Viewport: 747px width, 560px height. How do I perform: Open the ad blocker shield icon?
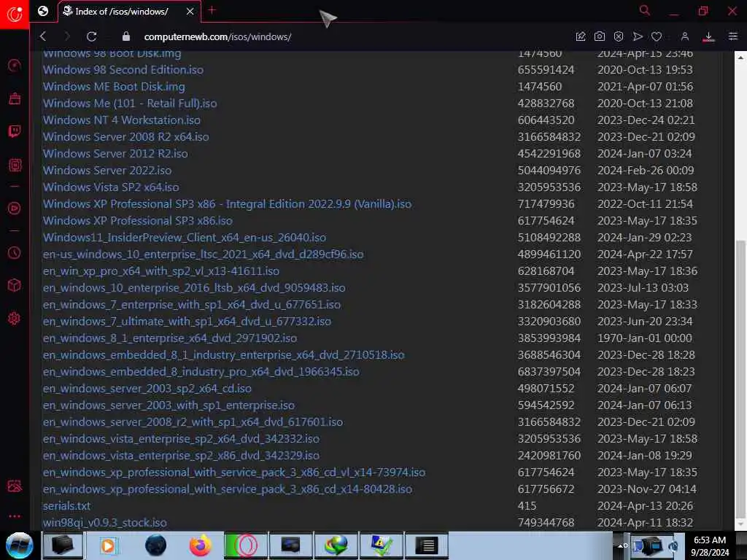click(x=619, y=36)
